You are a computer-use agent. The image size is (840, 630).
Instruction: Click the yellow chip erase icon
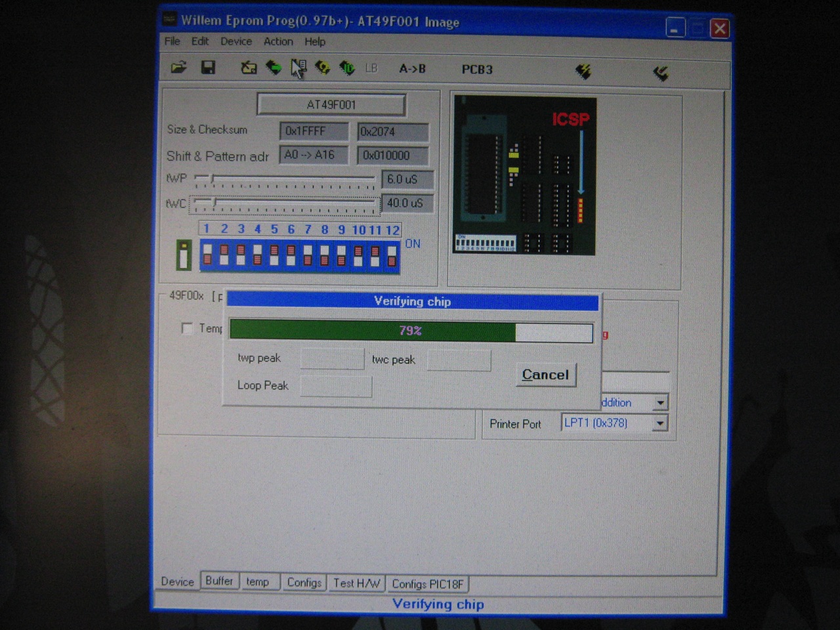(x=248, y=68)
